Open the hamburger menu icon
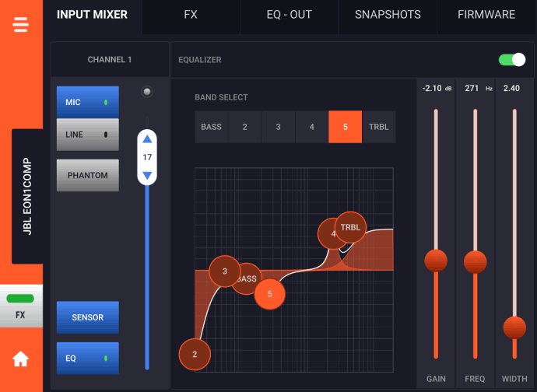 20,24
